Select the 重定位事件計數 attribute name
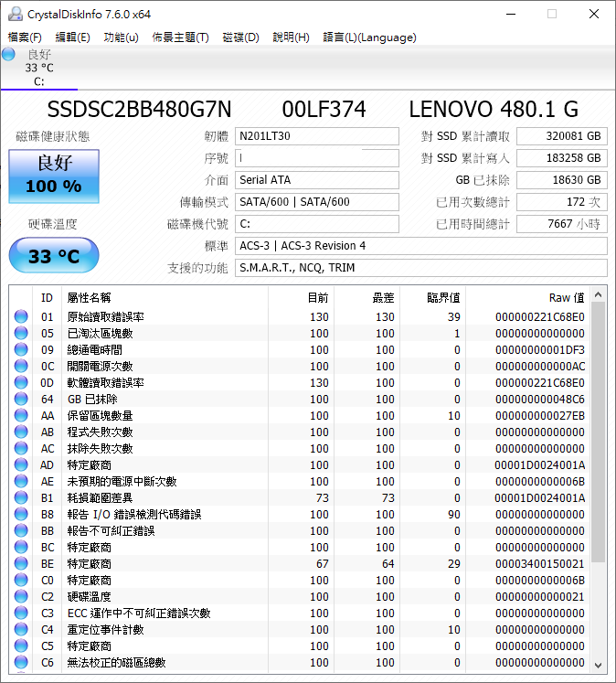Viewport: 616px width, 683px height. [105, 629]
